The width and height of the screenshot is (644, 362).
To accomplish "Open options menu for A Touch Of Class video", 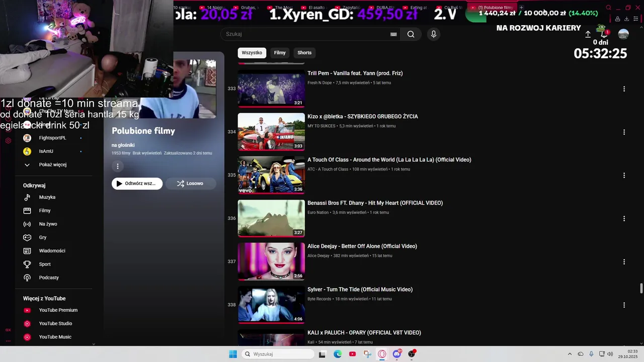I will click(x=624, y=175).
